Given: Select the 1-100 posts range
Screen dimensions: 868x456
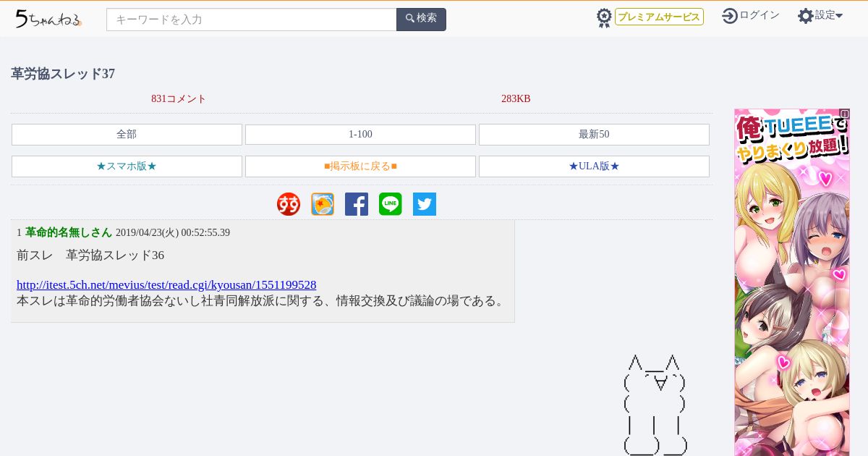Looking at the screenshot, I should 360,135.
